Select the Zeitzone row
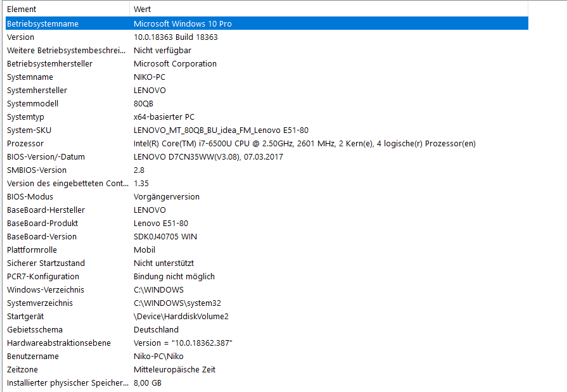The height and width of the screenshot is (392, 567). [x=267, y=370]
